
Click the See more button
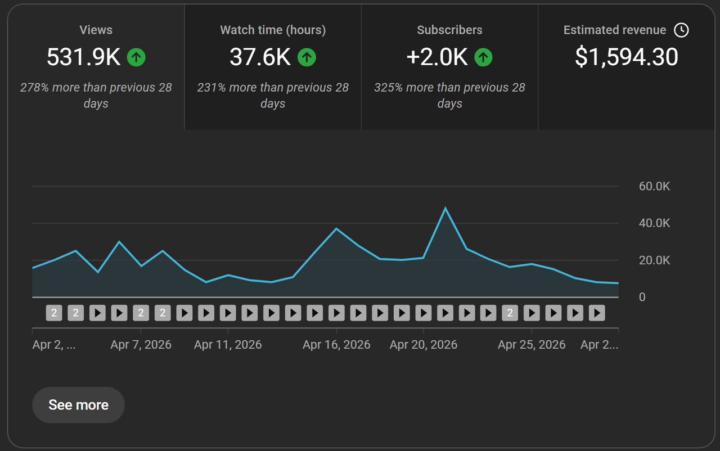79,405
